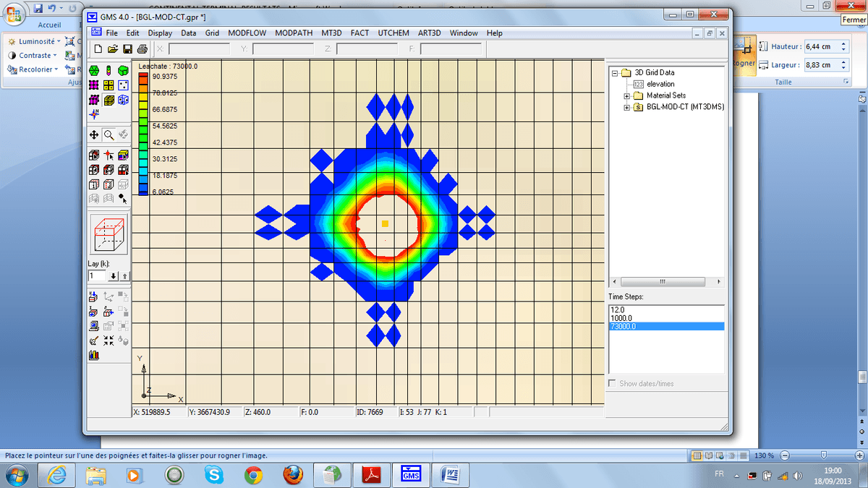Screen dimensions: 868x488
Task: Click the New document icon in GMS toolbar
Action: 98,49
